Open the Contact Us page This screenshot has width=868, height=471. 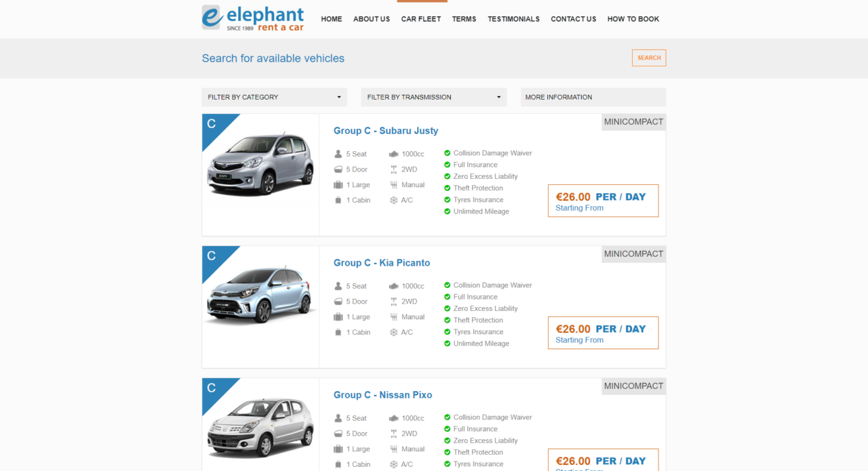574,19
